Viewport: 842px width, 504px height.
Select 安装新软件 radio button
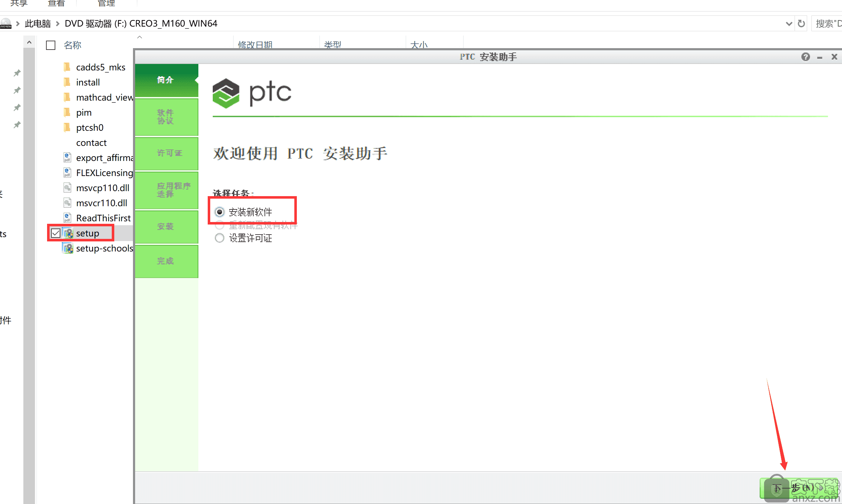click(219, 212)
